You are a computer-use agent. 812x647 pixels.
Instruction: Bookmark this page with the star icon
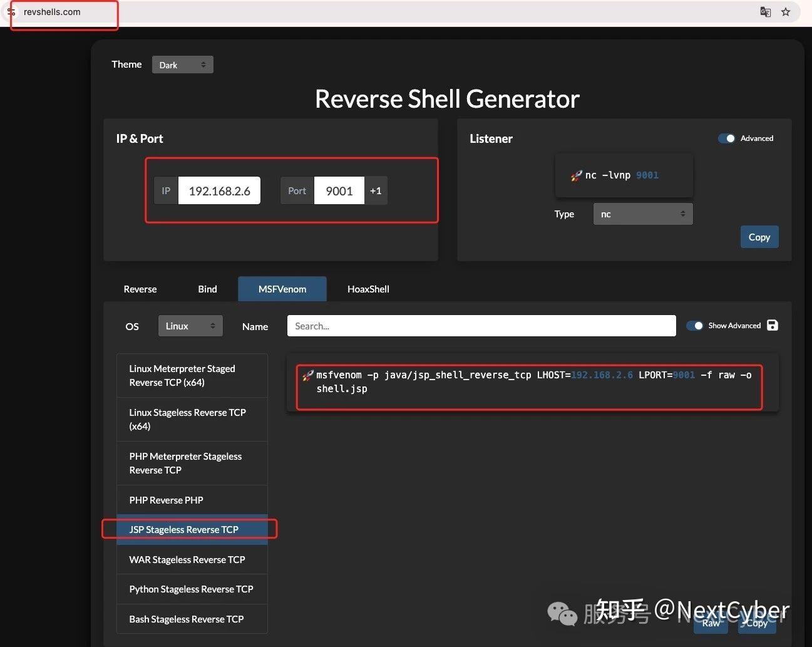pyautogui.click(x=786, y=12)
